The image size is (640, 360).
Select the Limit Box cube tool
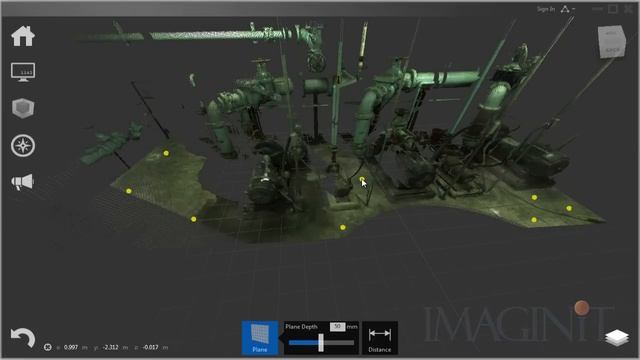click(x=23, y=108)
